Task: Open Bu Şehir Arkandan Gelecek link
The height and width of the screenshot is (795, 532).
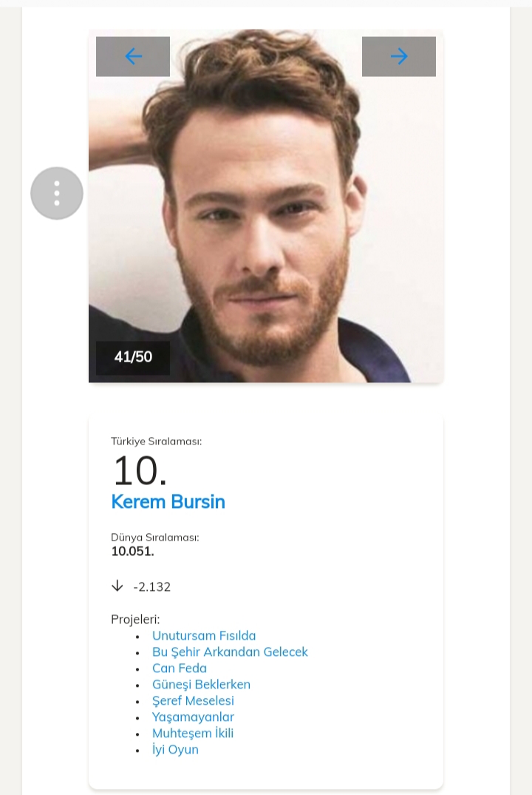Action: [x=230, y=652]
